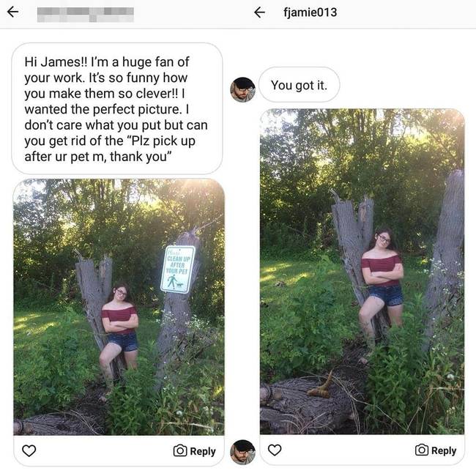Open the profile avatar beside 'You got it.'
Image resolution: width=476 pixels, height=476 pixels.
coord(242,89)
